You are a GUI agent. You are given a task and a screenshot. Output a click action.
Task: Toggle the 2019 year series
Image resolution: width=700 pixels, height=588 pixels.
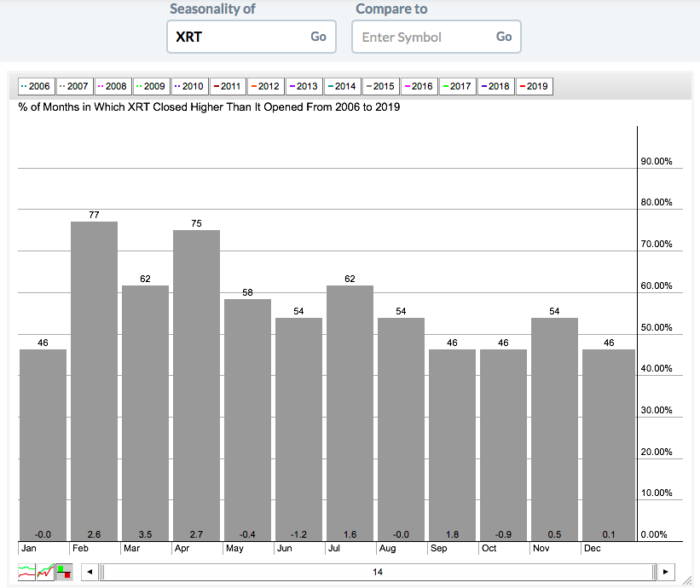coord(534,86)
